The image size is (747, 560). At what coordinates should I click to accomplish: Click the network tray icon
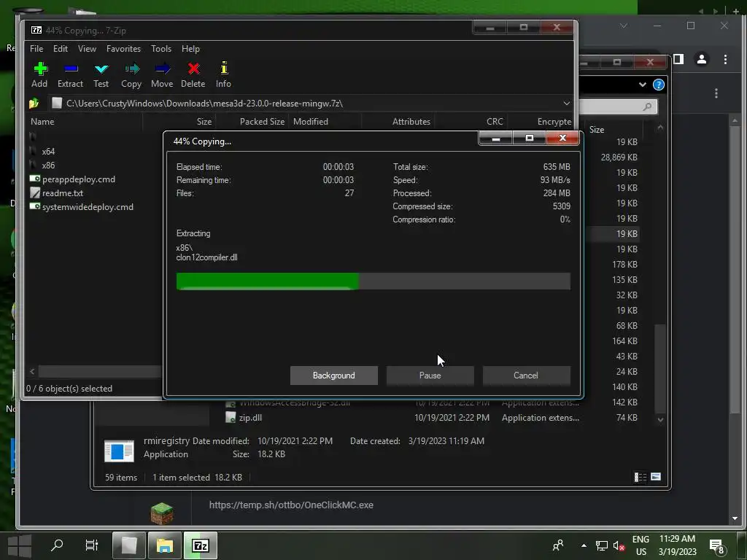pos(602,545)
